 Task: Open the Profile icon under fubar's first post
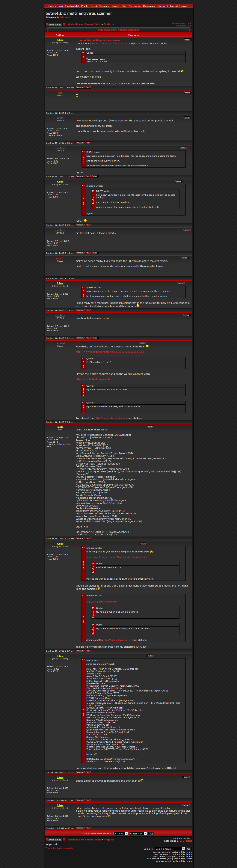point(80,87)
